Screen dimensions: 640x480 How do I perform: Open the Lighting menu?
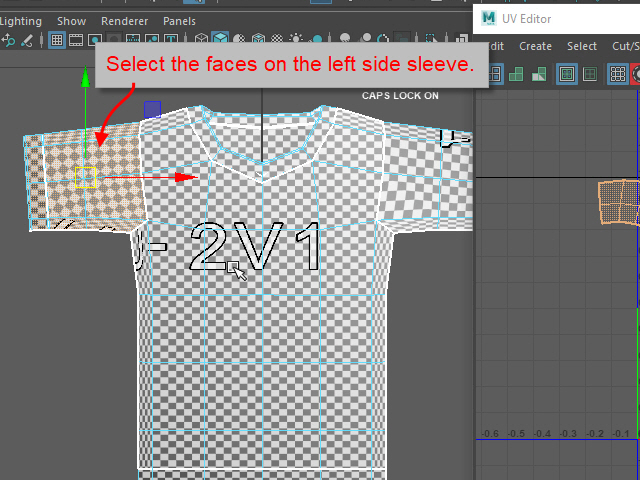tap(20, 21)
